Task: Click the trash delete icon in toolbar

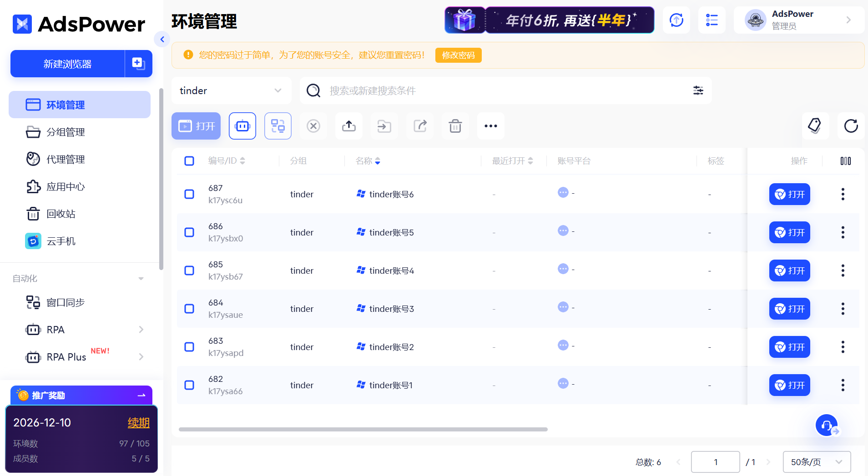Action: pos(455,126)
